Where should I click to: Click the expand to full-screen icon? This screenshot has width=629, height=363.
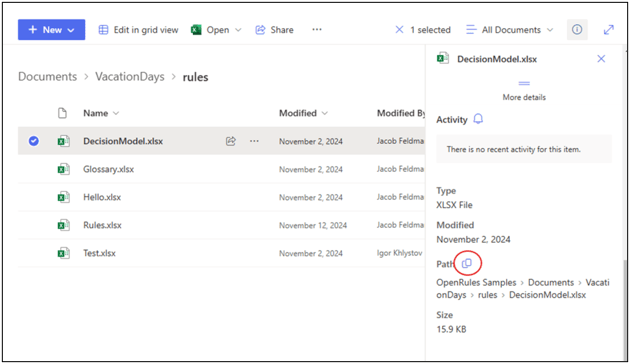(x=609, y=30)
